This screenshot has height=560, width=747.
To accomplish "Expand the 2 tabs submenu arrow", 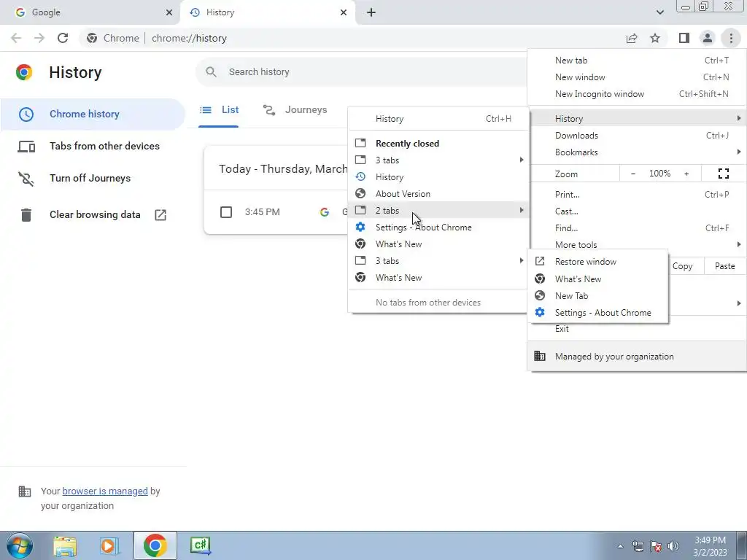I will (x=521, y=210).
